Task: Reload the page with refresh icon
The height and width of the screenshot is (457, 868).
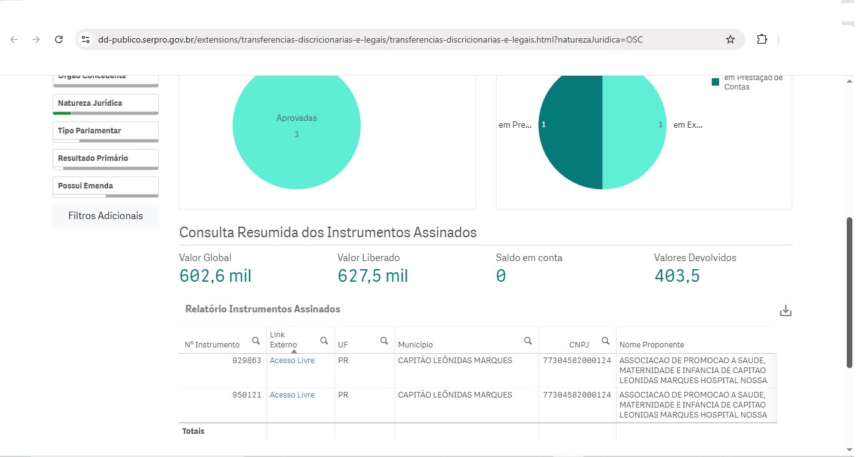Action: (59, 39)
